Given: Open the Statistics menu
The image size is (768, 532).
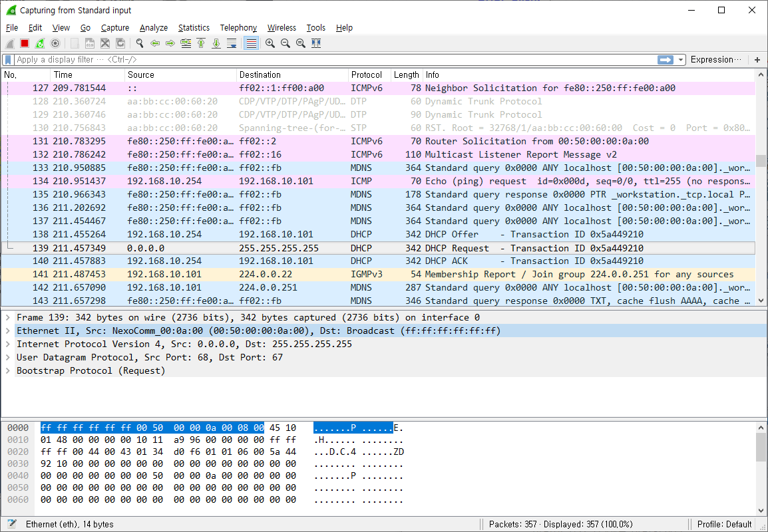Looking at the screenshot, I should click(x=194, y=28).
